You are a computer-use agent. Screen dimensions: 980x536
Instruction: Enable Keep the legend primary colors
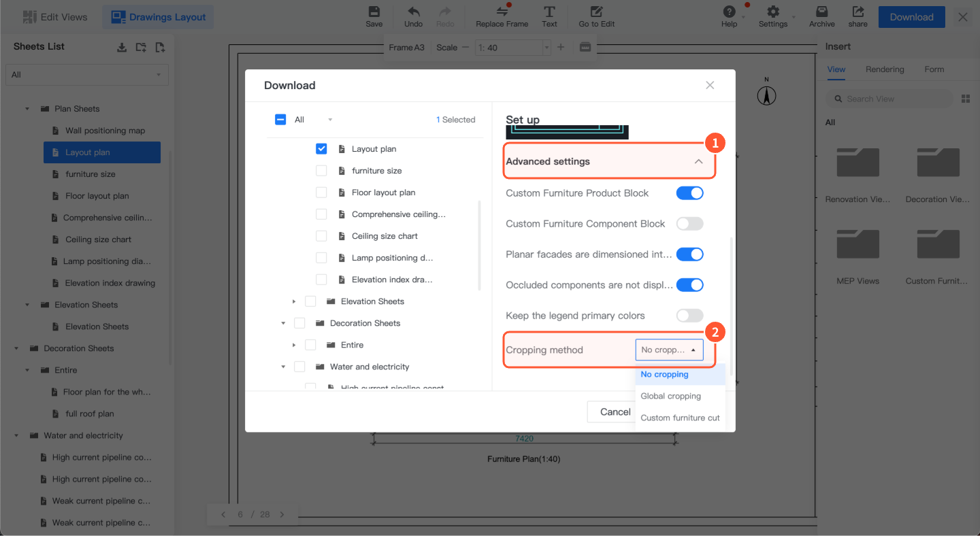click(x=689, y=316)
